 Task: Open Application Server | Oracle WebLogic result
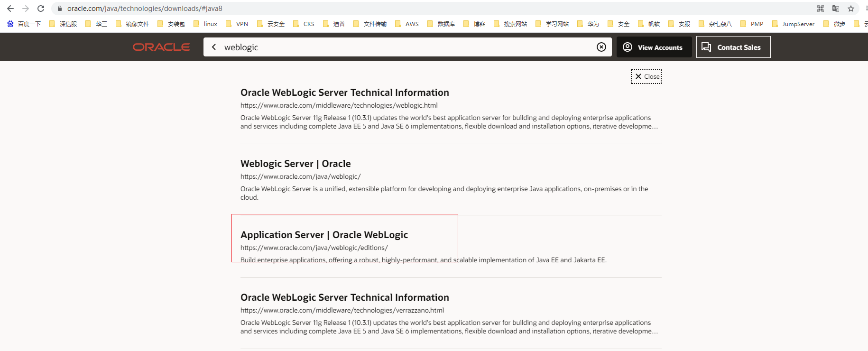coord(324,235)
